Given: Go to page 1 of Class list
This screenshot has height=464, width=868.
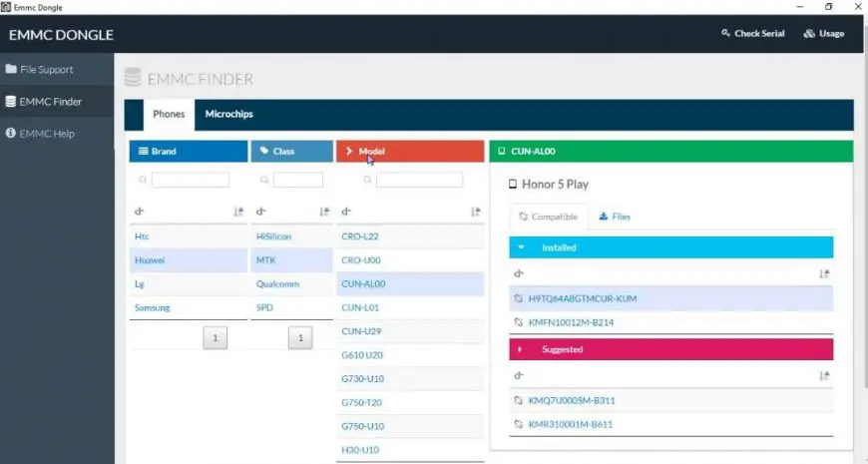Looking at the screenshot, I should [300, 337].
